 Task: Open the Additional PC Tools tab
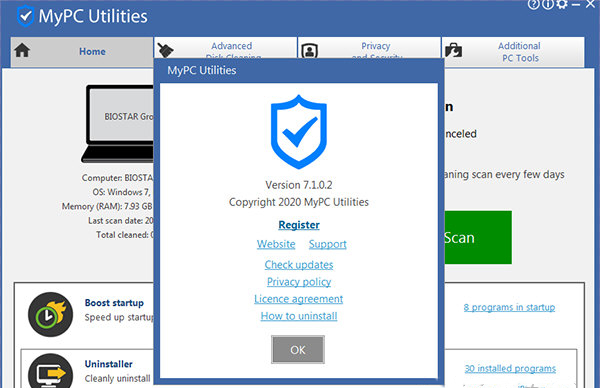coord(513,52)
